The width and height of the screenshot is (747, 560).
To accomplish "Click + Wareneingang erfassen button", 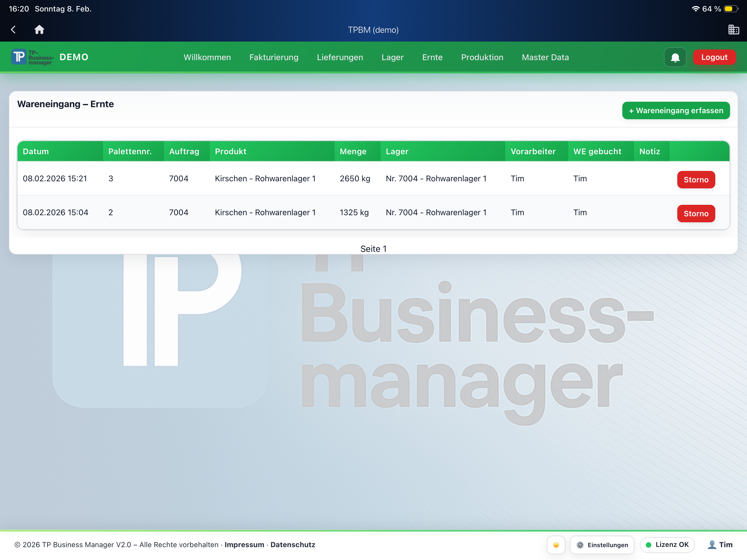I will [x=676, y=110].
